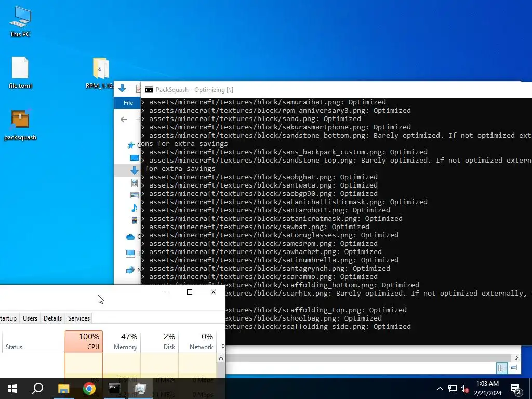Switch to Task Manager taskbar button
Viewport: 532px width, 399px height.
pos(140,389)
